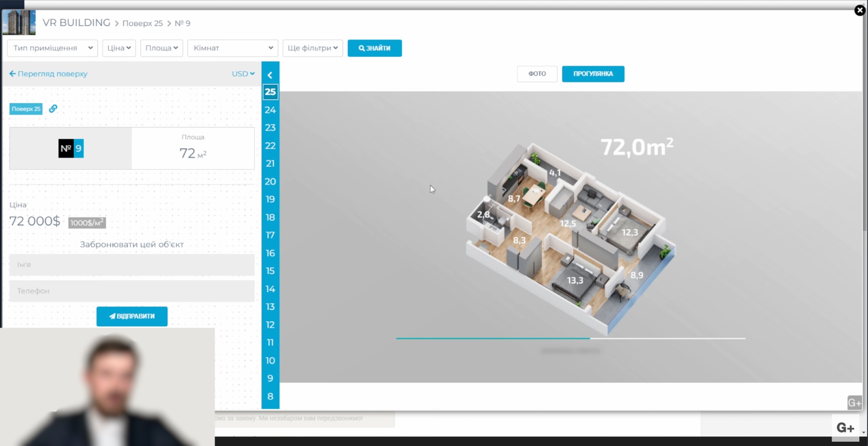The height and width of the screenshot is (446, 868).
Task: Click the Забронювати цей об'єкт heading
Action: tap(132, 244)
